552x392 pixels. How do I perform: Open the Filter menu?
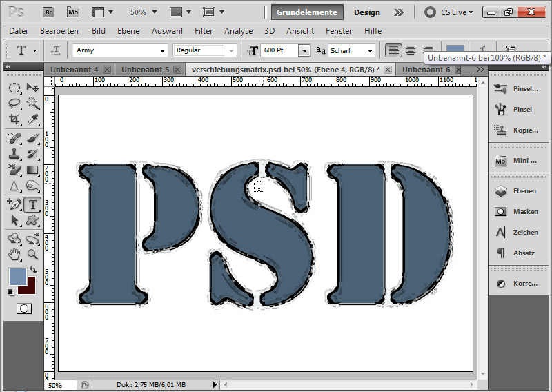pyautogui.click(x=204, y=31)
